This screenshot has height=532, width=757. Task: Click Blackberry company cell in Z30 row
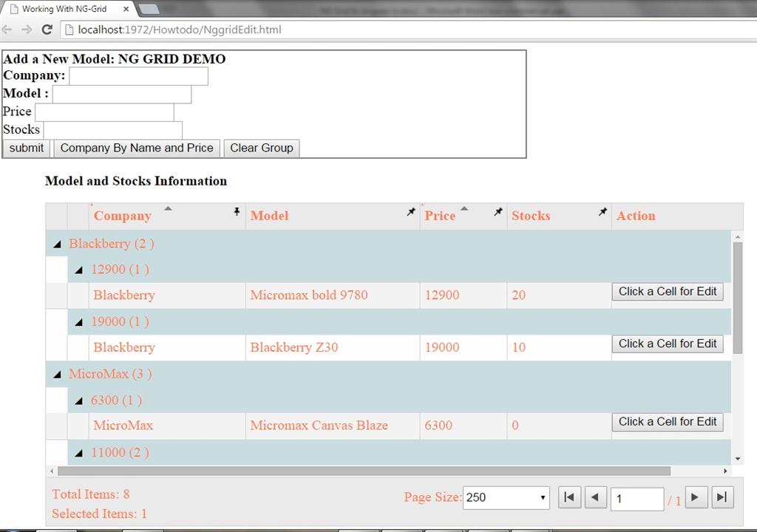167,347
